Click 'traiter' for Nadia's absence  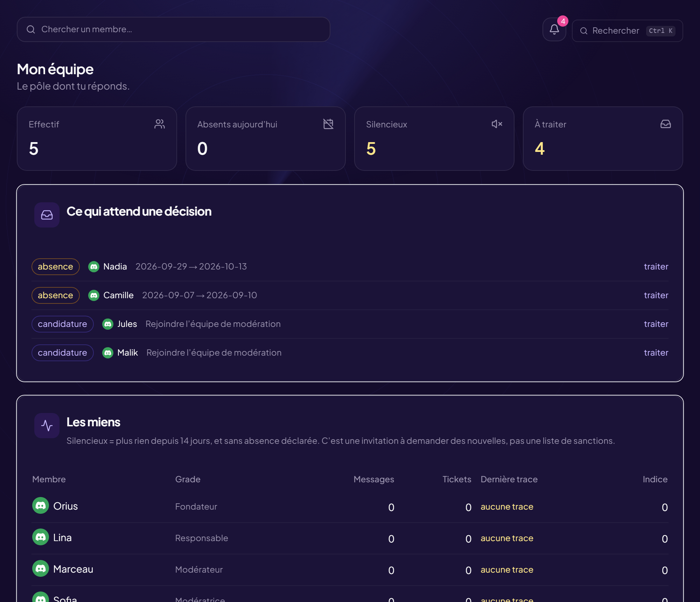pyautogui.click(x=656, y=267)
